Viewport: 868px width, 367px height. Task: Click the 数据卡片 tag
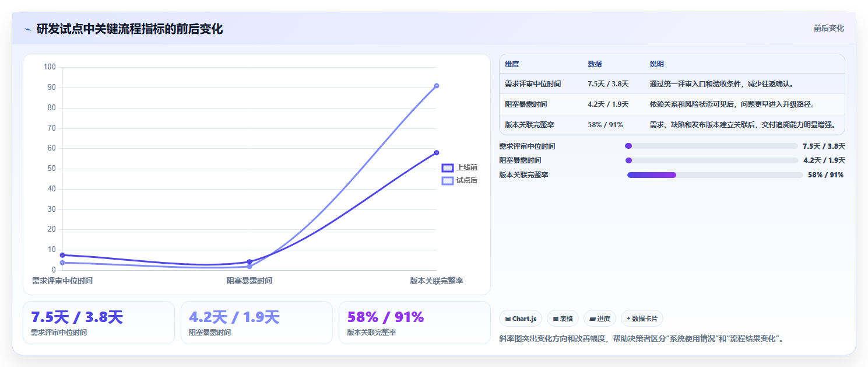coord(642,319)
